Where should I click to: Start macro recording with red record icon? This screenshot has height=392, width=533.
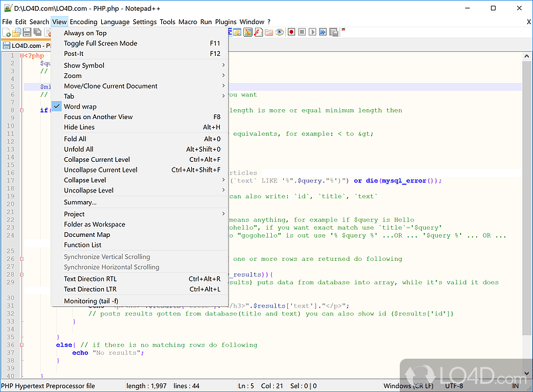pyautogui.click(x=291, y=32)
